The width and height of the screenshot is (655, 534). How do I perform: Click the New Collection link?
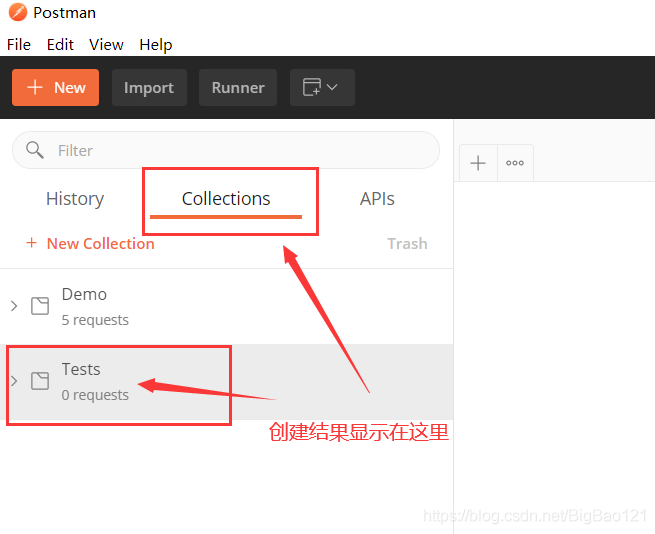point(90,243)
